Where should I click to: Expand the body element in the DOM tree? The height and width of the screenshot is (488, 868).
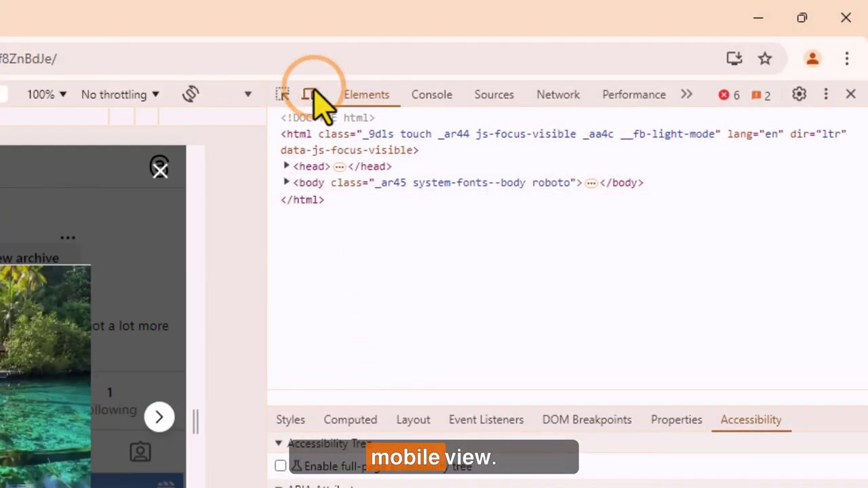pos(285,182)
